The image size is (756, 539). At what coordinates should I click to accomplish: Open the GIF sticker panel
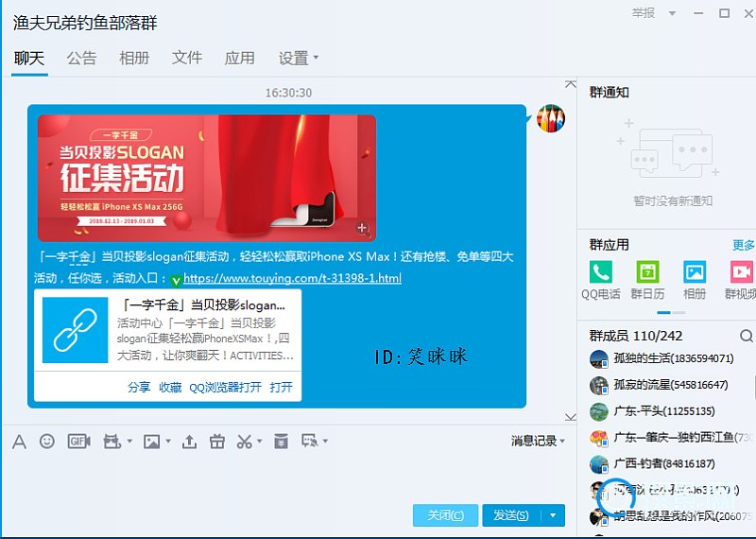78,441
